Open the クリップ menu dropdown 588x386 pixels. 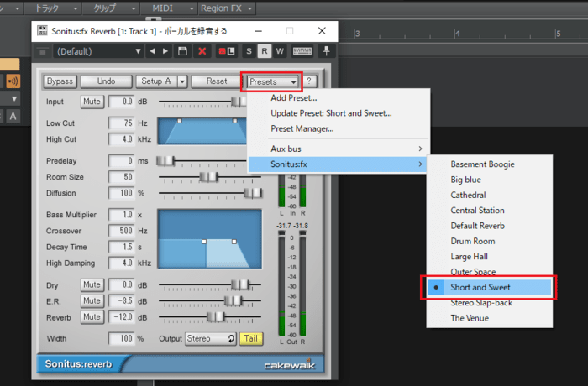coord(111,8)
